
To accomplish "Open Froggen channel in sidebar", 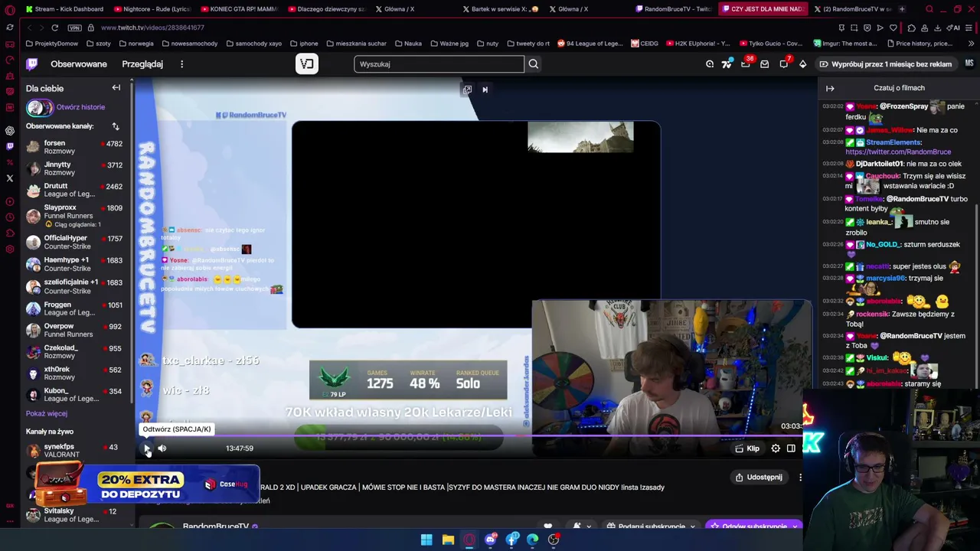I will pos(75,308).
